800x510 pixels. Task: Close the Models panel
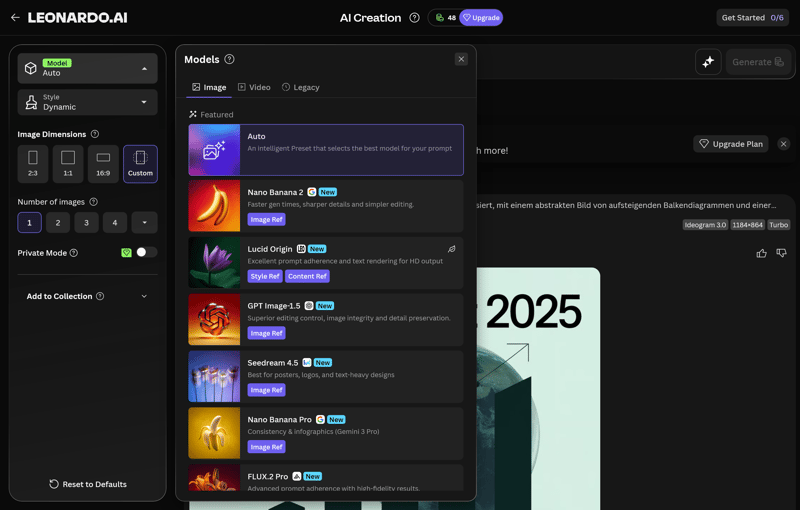pyautogui.click(x=461, y=60)
